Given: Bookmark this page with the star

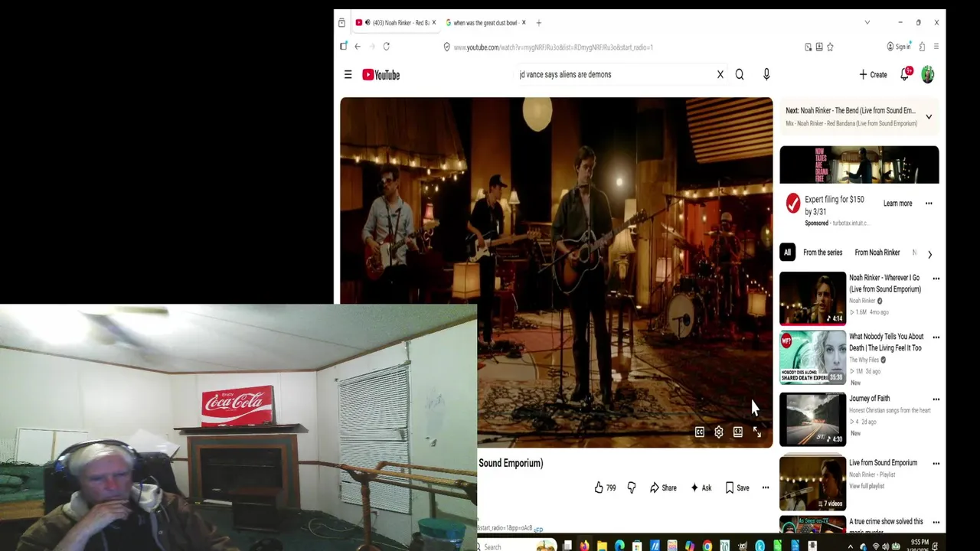Looking at the screenshot, I should click(830, 47).
